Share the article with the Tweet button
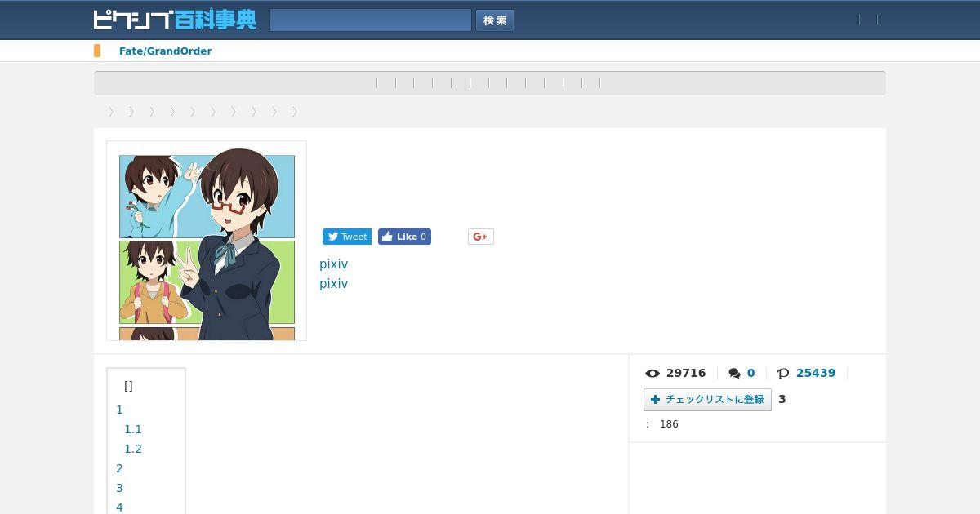Image resolution: width=980 pixels, height=514 pixels. tap(347, 237)
